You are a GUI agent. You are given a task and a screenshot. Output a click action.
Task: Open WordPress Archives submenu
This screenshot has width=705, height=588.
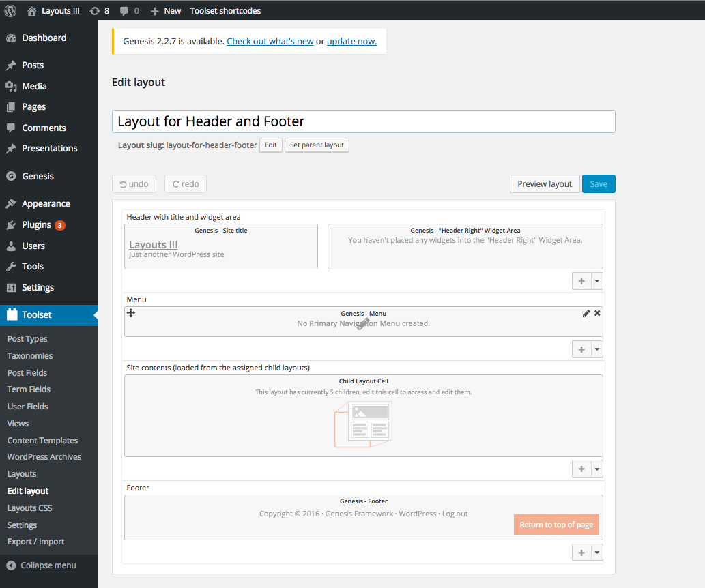(x=44, y=457)
